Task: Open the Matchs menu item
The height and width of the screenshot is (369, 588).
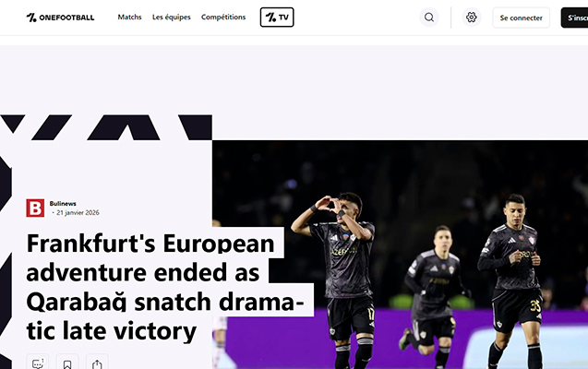Action: click(x=129, y=18)
